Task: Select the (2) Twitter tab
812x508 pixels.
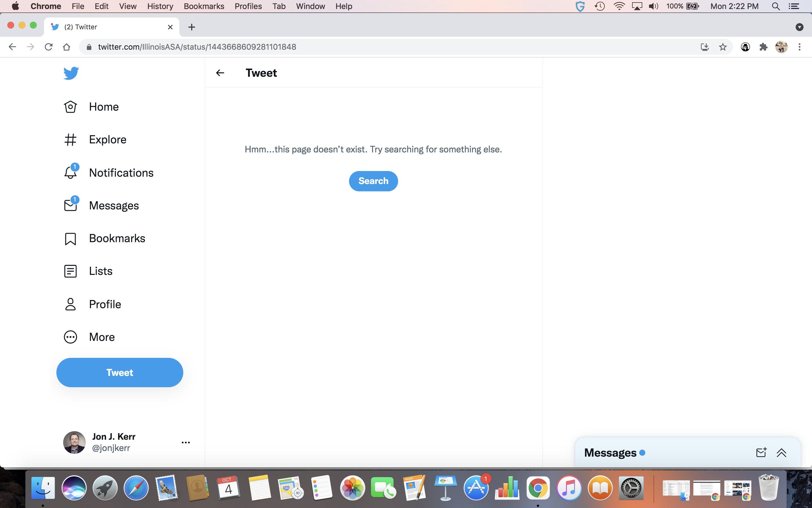Action: pyautogui.click(x=111, y=27)
